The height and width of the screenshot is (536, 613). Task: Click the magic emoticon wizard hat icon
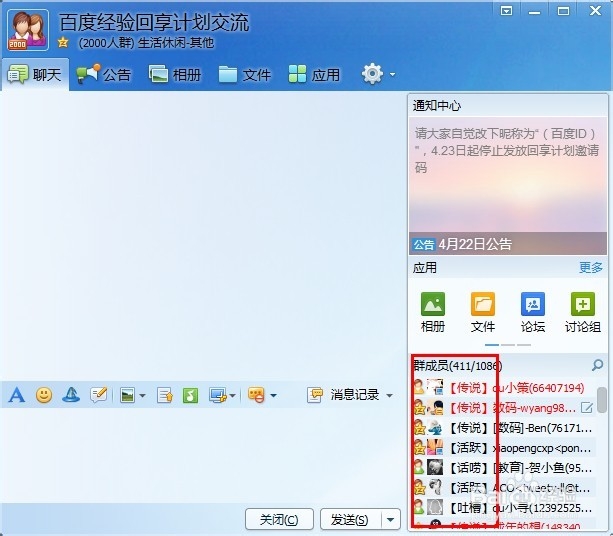click(x=71, y=395)
